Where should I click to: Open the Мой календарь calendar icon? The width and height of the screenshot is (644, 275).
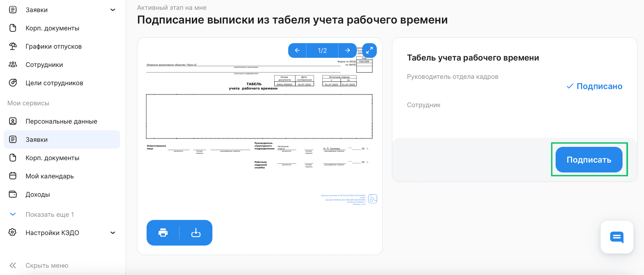(13, 176)
